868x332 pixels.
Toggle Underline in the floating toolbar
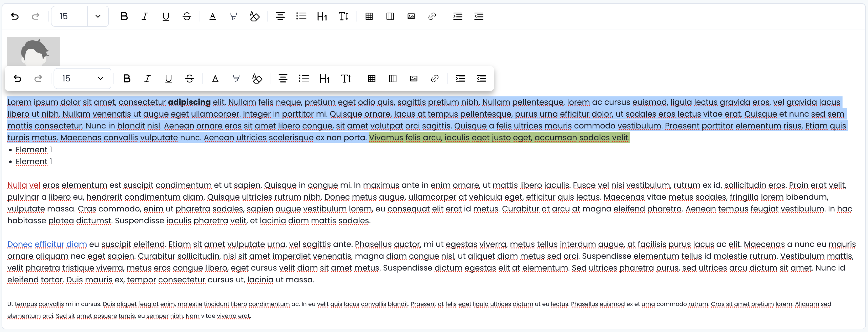169,79
